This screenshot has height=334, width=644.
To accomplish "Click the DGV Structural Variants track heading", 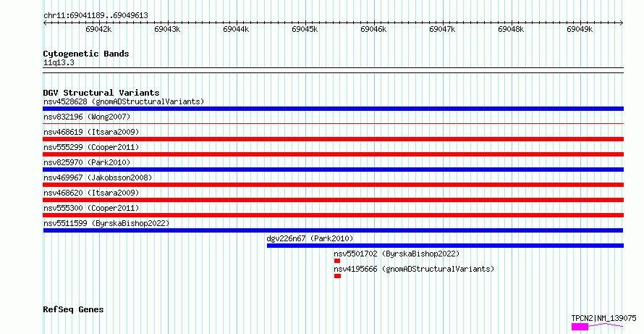I will 101,93.
